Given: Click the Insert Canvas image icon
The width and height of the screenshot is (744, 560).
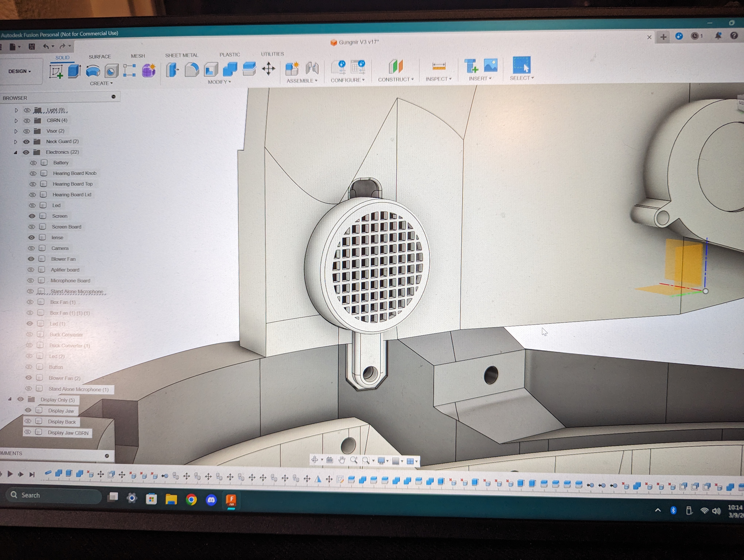Looking at the screenshot, I should pos(490,66).
